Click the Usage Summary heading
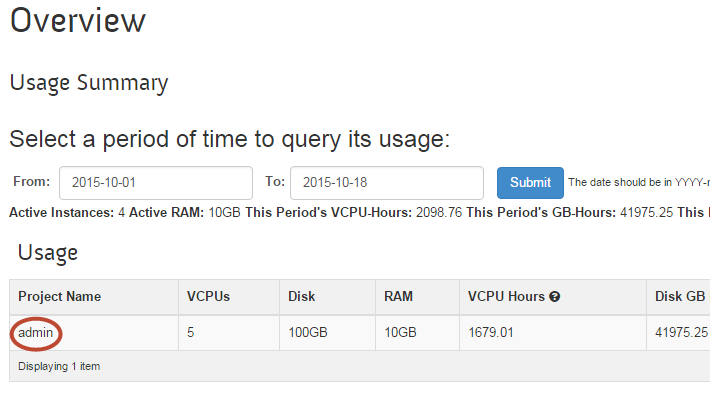Viewport: 710px width, 409px height. coord(89,83)
